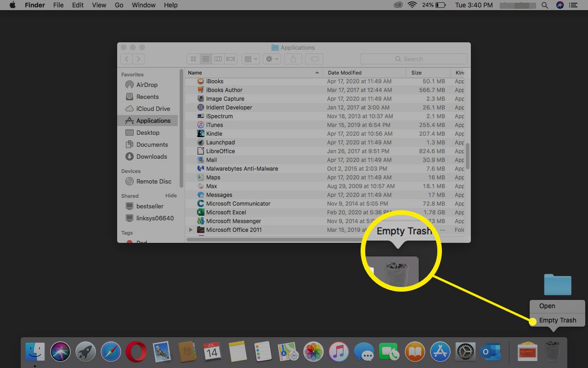This screenshot has height=368, width=588.
Task: Switch Finder to list view
Action: (206, 59)
